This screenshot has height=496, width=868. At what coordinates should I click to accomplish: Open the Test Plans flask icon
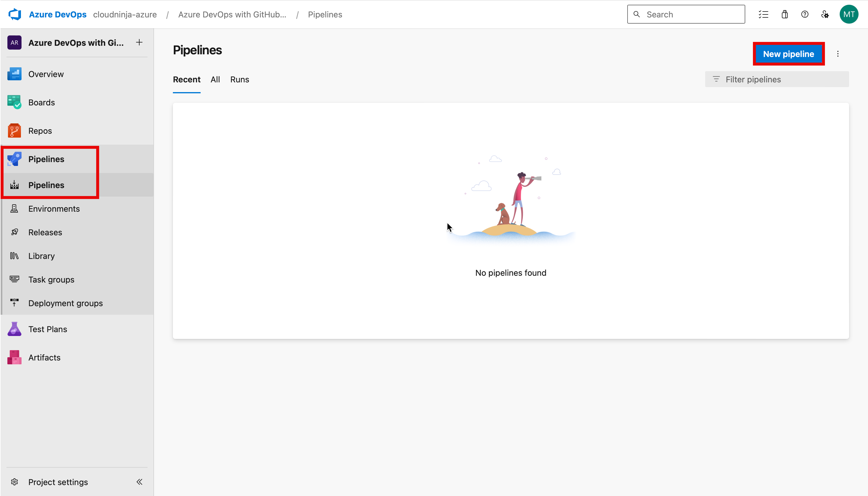click(x=14, y=329)
